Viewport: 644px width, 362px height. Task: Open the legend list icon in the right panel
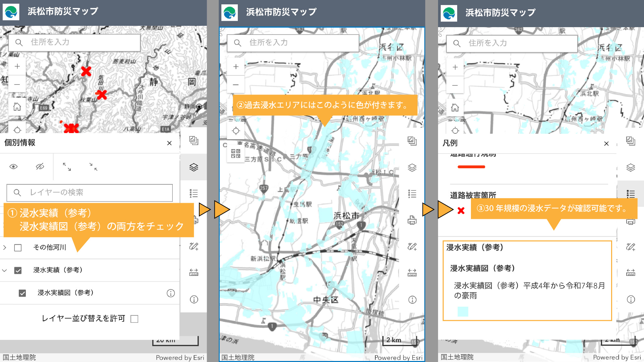[631, 194]
